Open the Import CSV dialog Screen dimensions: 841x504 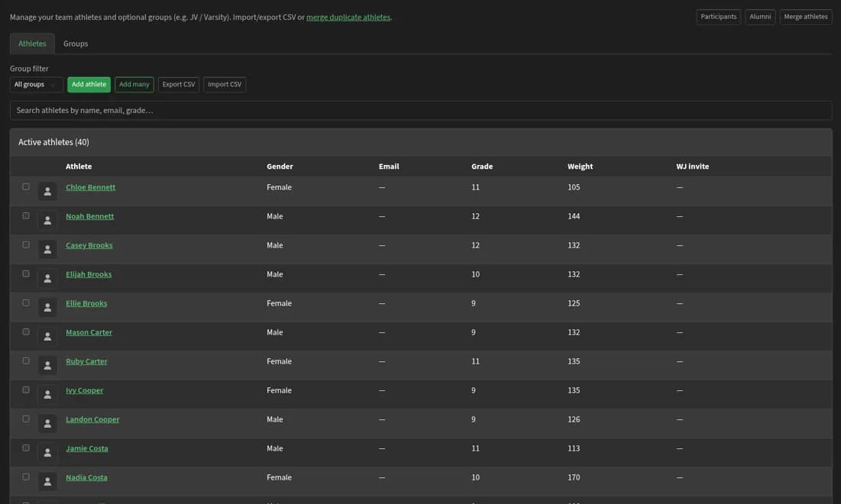[x=225, y=84]
